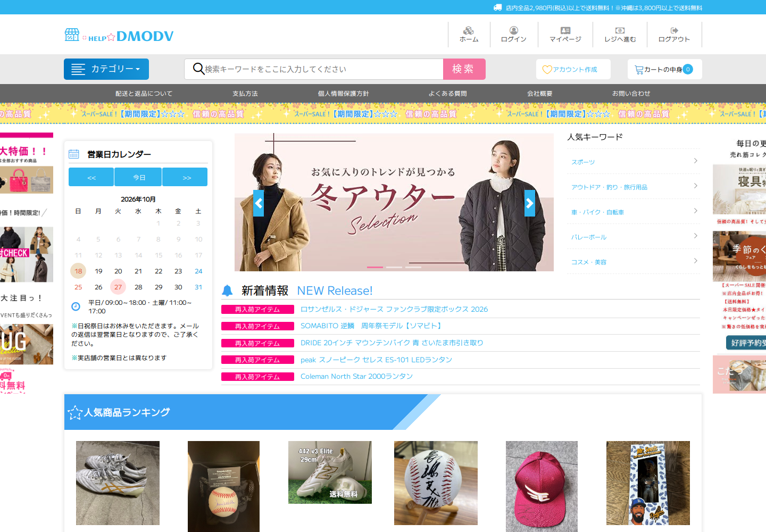Open the Coleman North Star 2000ランタン link
766x532 pixels.
click(x=357, y=376)
